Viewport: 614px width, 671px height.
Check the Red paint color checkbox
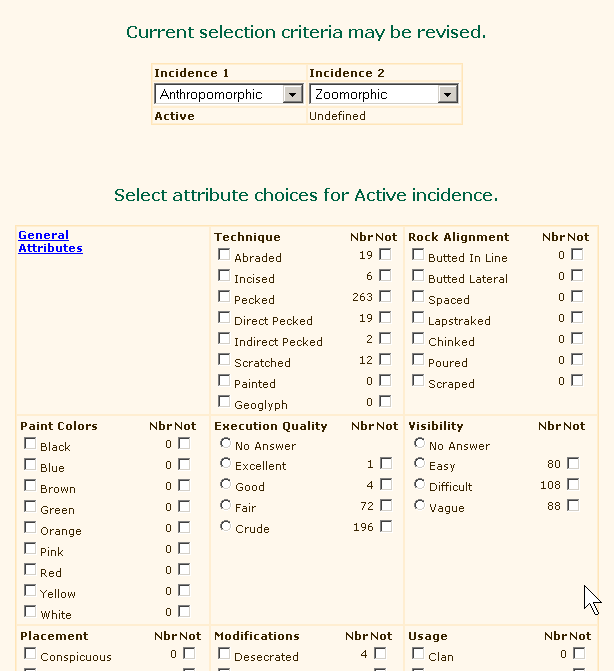[30, 570]
